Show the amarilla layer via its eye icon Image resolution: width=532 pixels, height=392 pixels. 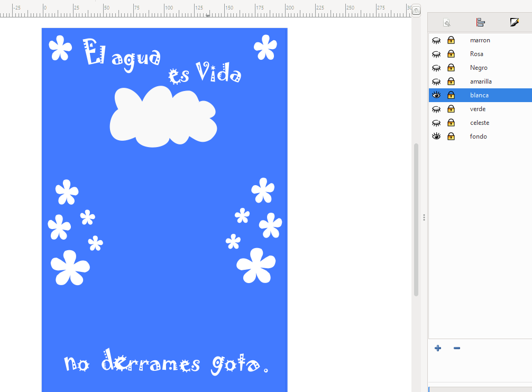tap(436, 81)
